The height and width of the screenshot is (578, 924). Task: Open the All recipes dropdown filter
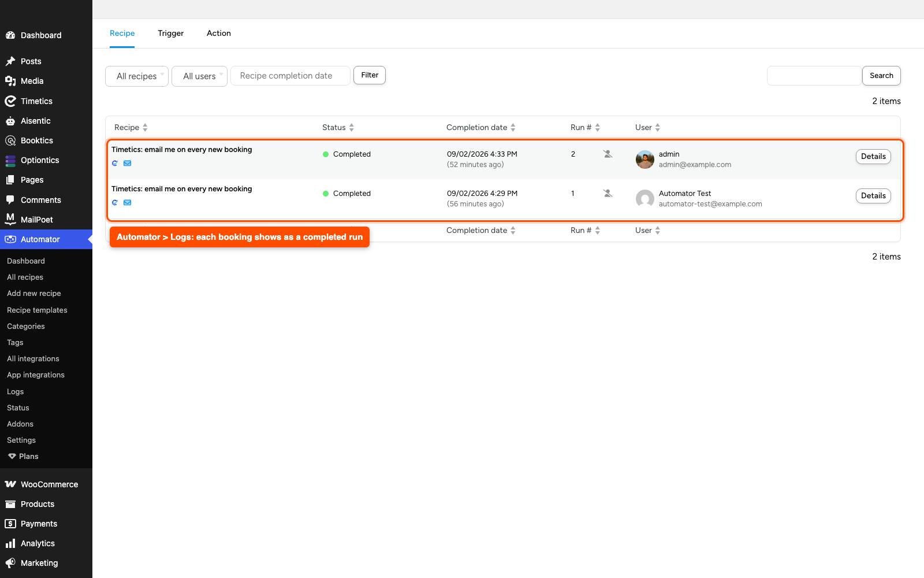137,76
